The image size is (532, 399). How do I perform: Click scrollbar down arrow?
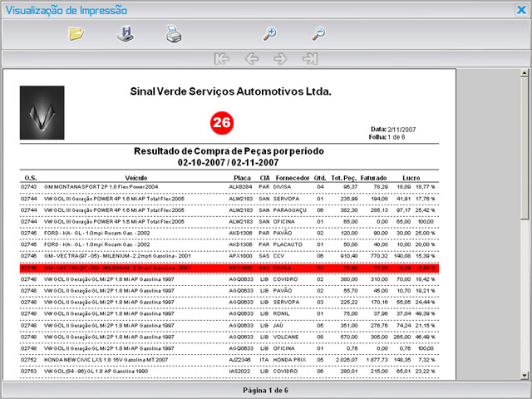[525, 376]
